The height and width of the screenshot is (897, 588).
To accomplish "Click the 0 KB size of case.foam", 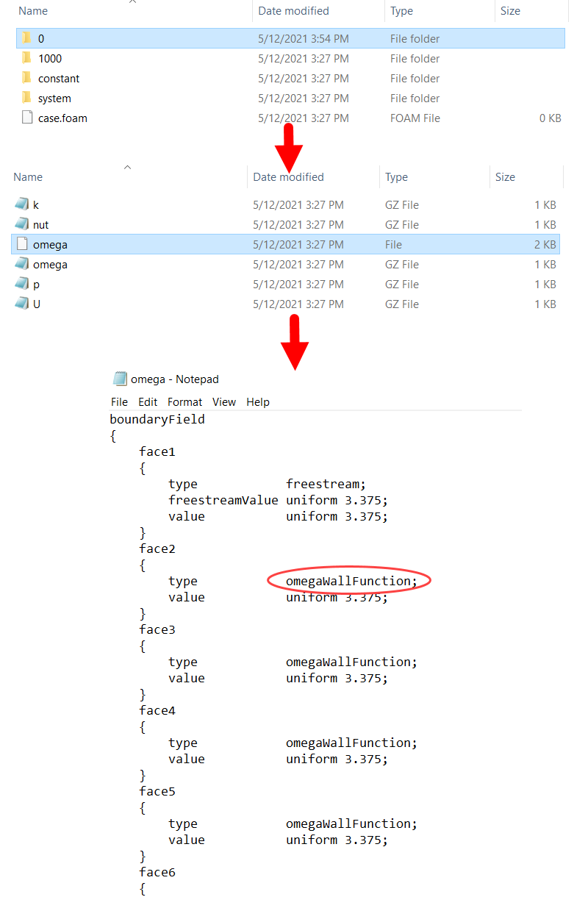I will 551,118.
